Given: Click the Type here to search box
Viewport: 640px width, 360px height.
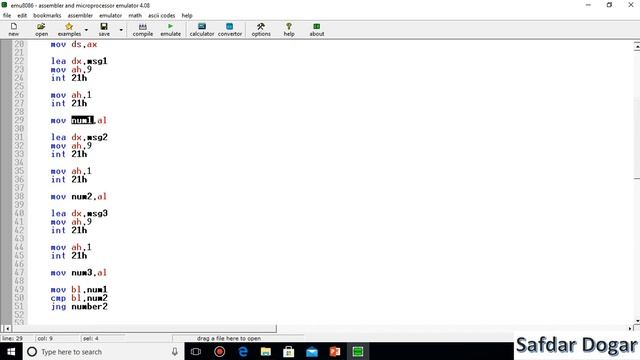Looking at the screenshot, I should (x=104, y=351).
